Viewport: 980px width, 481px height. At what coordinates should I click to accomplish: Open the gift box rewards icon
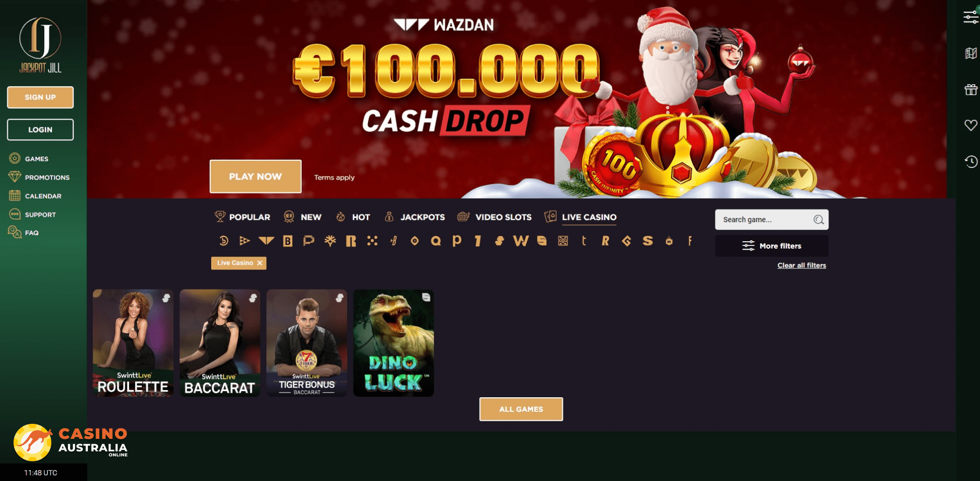point(971,89)
